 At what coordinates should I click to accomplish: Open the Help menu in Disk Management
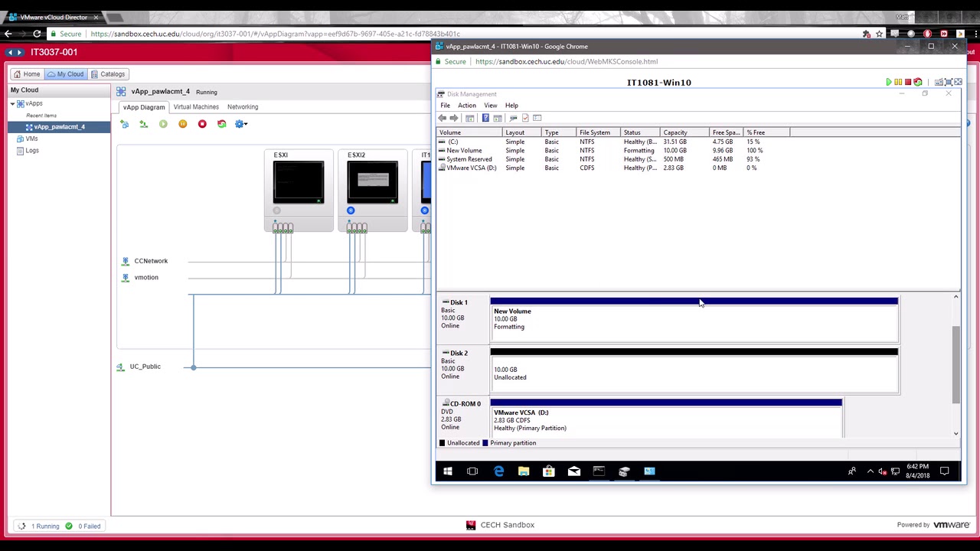(x=511, y=106)
